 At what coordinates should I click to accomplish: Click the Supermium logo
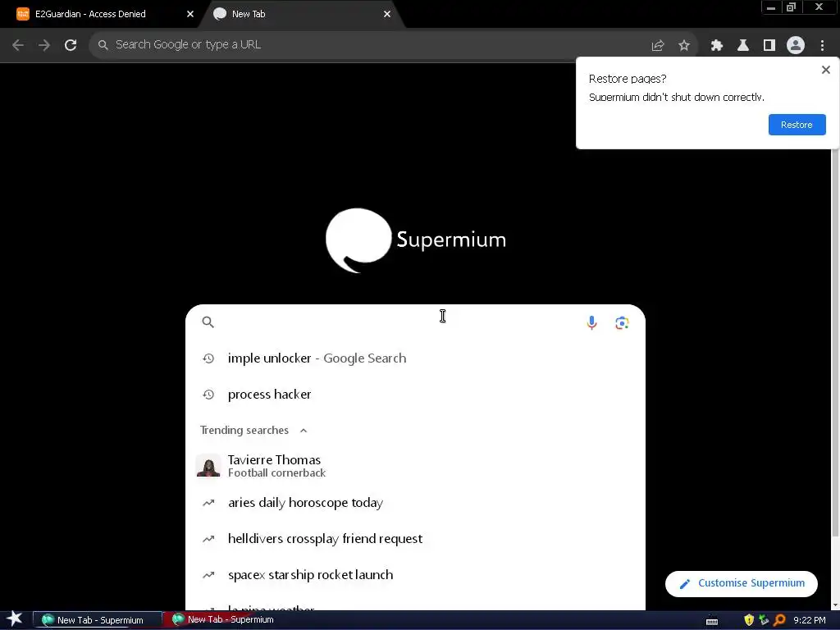[416, 240]
